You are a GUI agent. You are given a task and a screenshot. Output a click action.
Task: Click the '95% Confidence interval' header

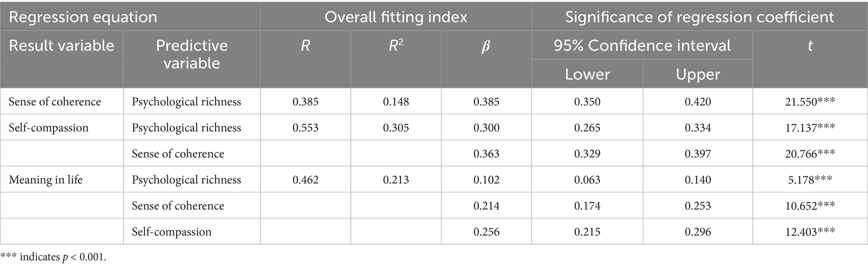[x=642, y=46]
